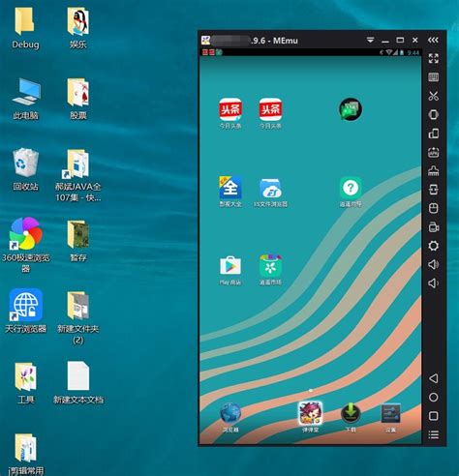The image size is (459, 476).
Task: Select the 360极速浏览器 desktop shortcut
Action: [x=26, y=244]
